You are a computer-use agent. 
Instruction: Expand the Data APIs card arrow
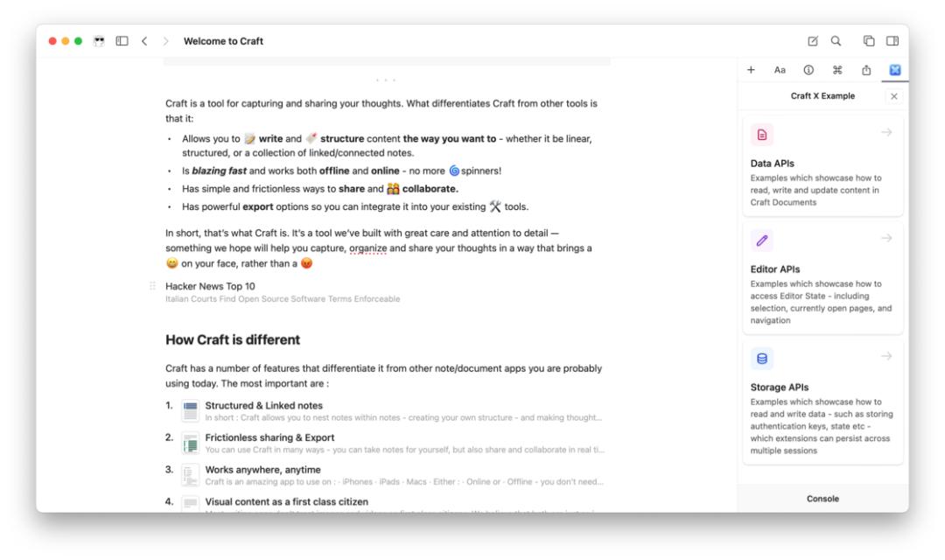tap(885, 132)
